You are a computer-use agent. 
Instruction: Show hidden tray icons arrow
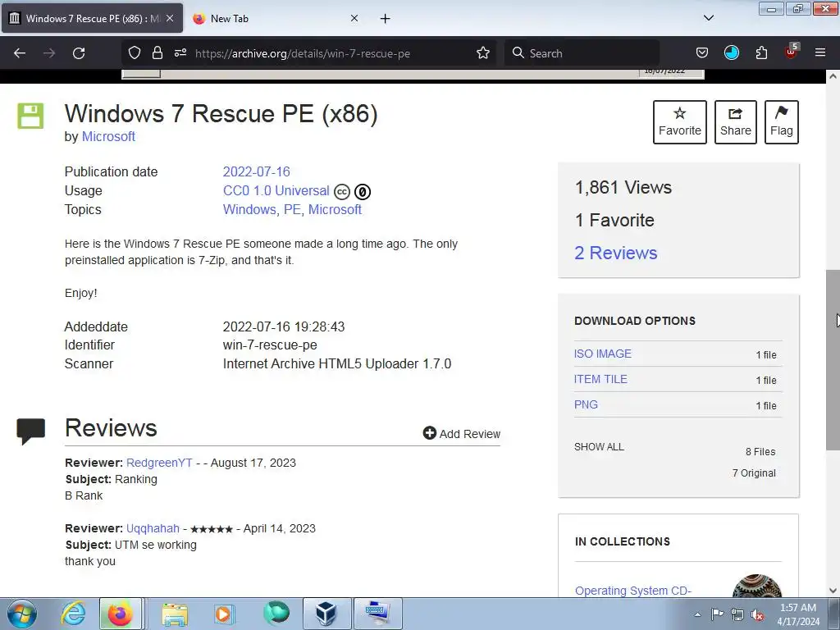coord(697,614)
